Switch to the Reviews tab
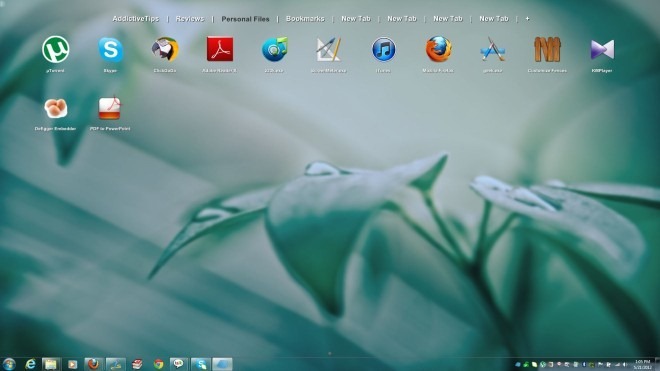Viewport: 660px width, 371px height. click(x=190, y=19)
